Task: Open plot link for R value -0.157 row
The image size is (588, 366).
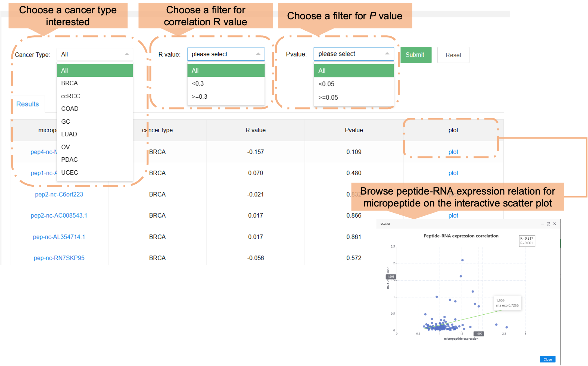Action: pos(453,152)
